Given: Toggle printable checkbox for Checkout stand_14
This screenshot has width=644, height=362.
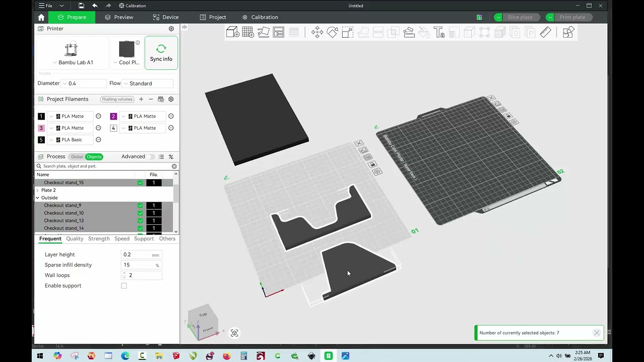Looking at the screenshot, I should pos(140,228).
